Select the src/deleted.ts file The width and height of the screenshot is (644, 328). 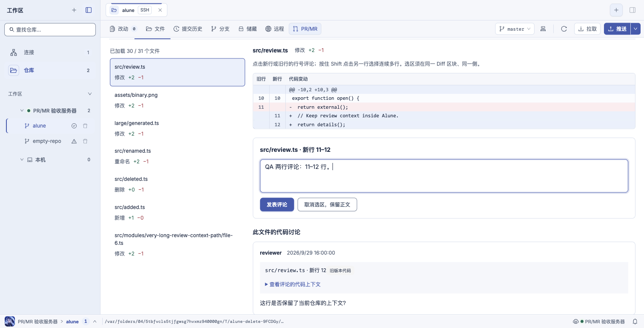[x=177, y=184]
